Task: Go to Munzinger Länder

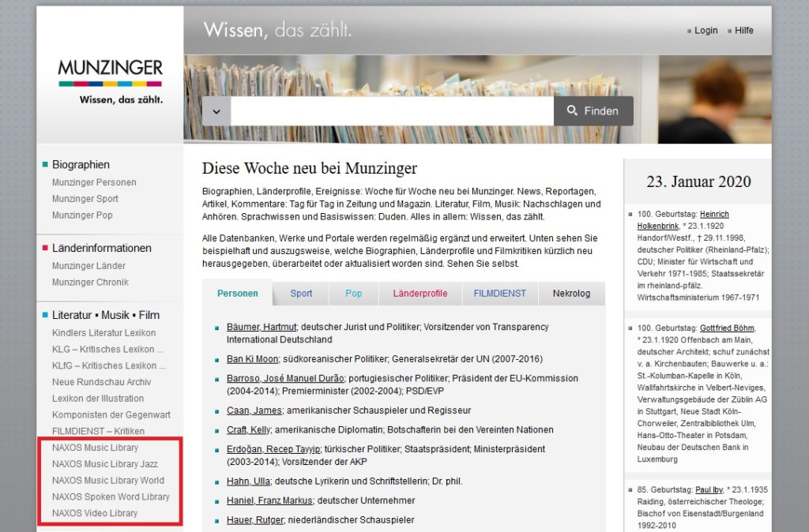Action: tap(88, 266)
